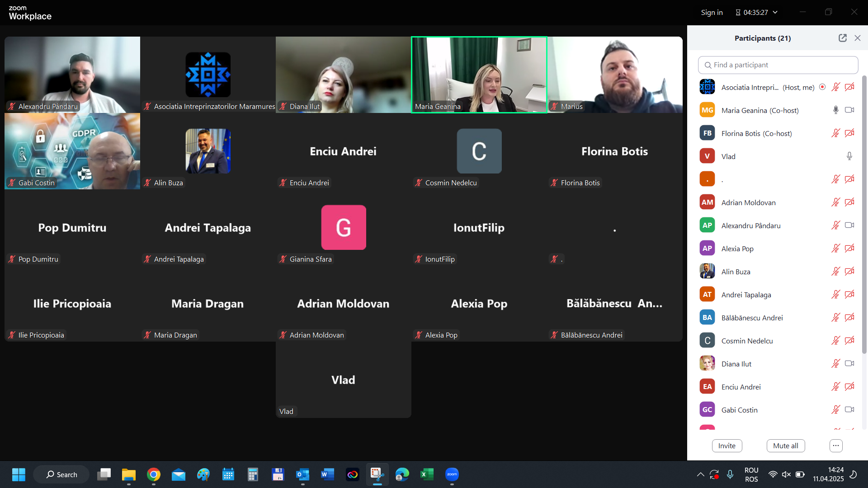This screenshot has width=868, height=488.
Task: Click Alexandru Pândaru's video camera icon in list
Action: pyautogui.click(x=849, y=225)
